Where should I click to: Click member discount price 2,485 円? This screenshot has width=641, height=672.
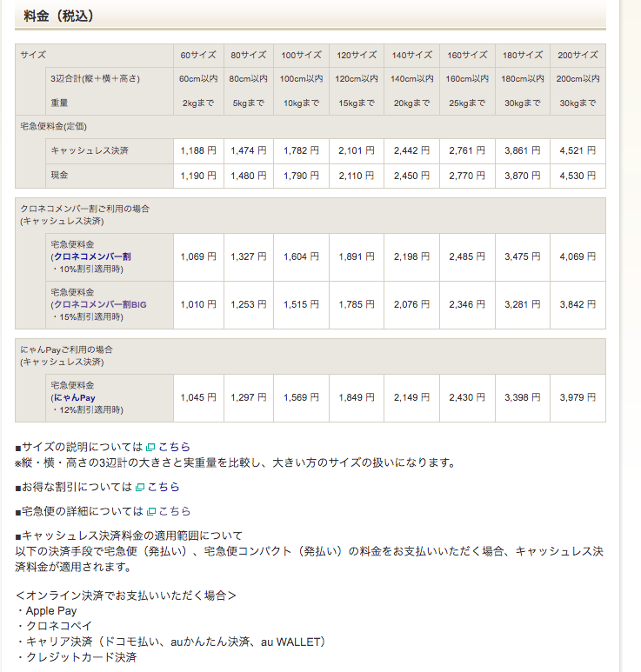pos(467,256)
